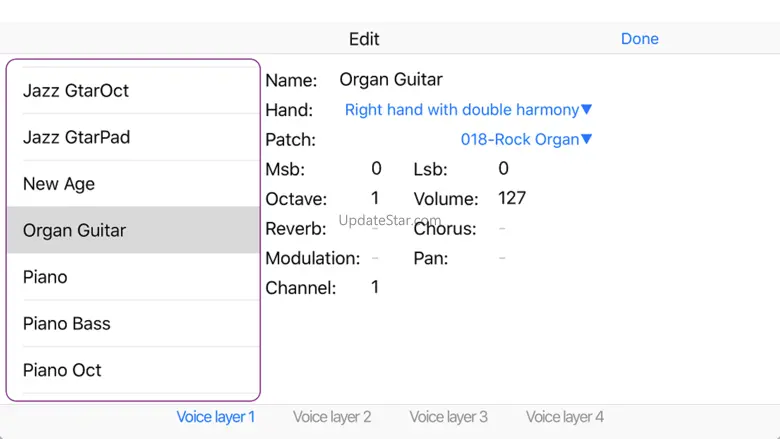Open the Voice layer 3 tab

[x=448, y=417]
